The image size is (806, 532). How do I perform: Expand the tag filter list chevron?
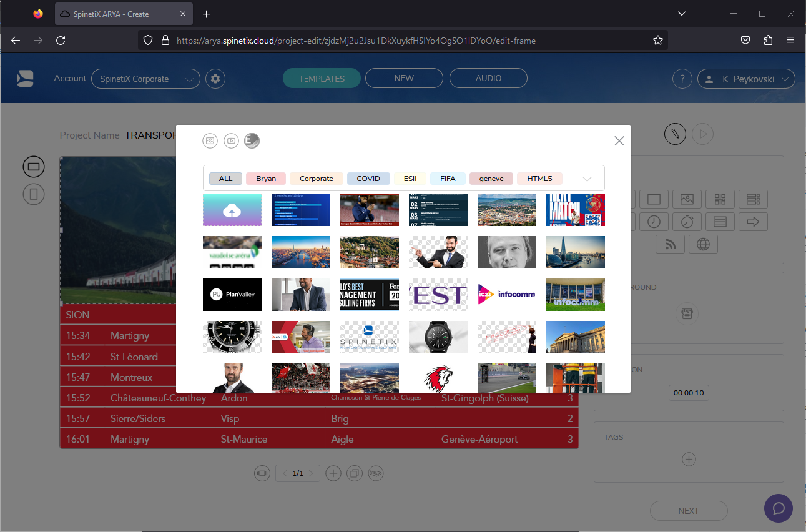click(x=586, y=178)
